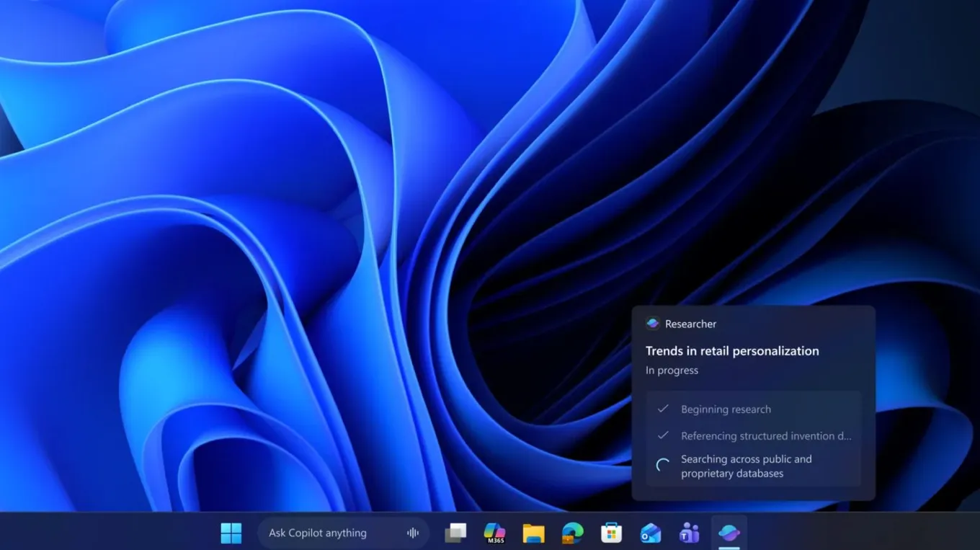
Task: Open Outlook from the taskbar
Action: (650, 533)
